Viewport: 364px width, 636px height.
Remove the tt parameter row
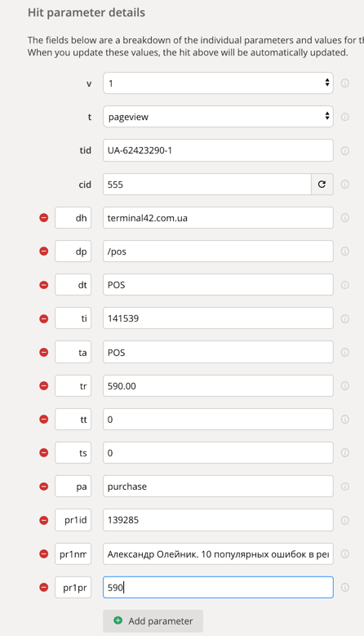click(44, 420)
